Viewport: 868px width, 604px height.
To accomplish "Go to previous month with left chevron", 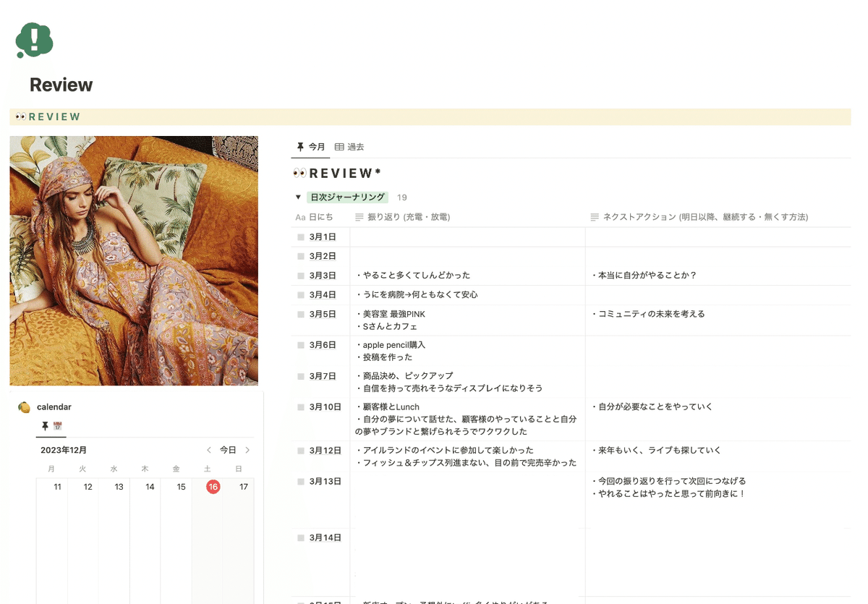I will (209, 449).
